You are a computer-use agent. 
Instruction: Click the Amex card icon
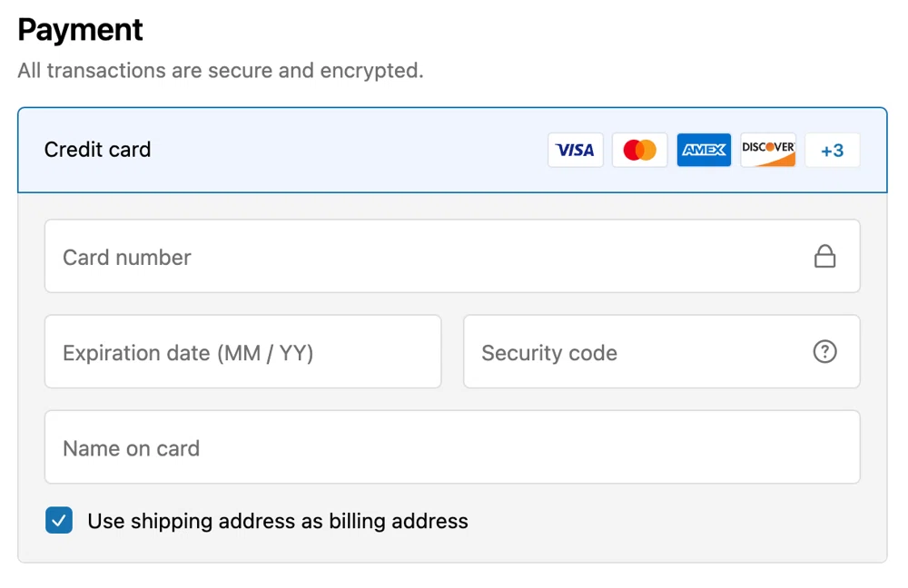point(704,150)
